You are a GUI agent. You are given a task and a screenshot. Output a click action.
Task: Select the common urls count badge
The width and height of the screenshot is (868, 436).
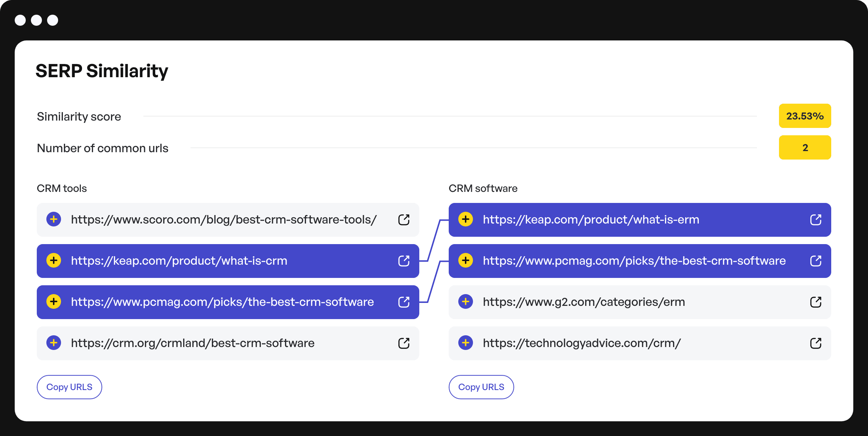tap(805, 147)
